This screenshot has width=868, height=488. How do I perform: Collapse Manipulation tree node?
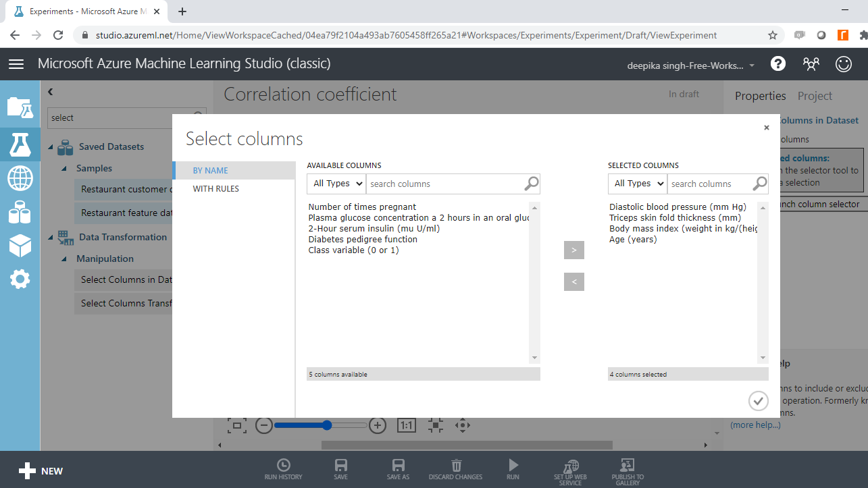coord(64,259)
